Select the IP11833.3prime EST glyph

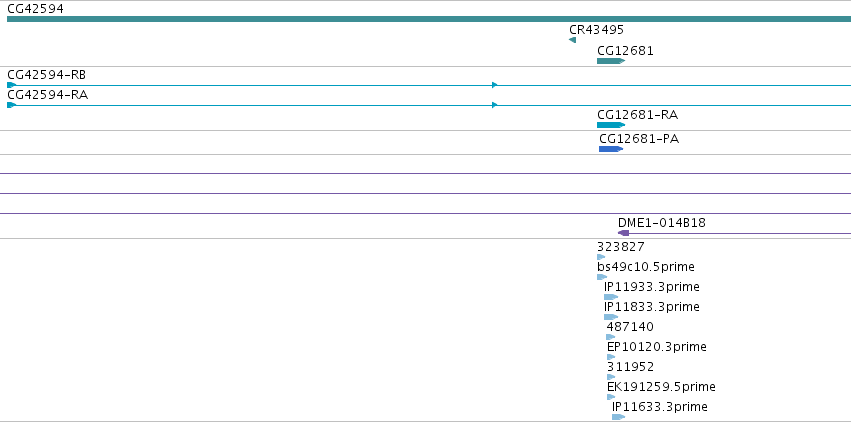point(611,317)
